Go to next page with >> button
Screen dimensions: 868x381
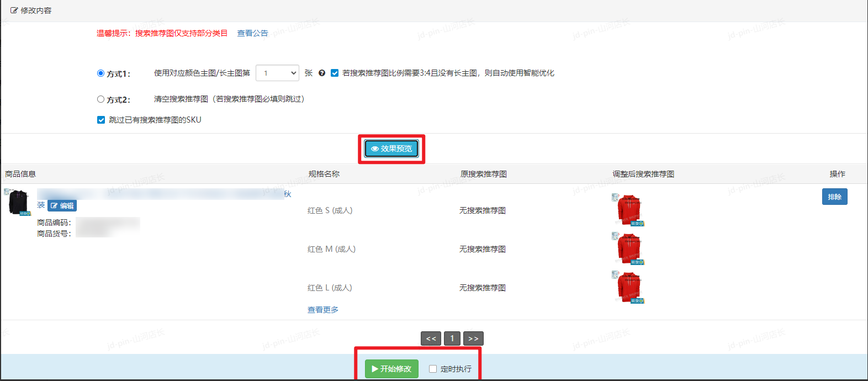[473, 338]
